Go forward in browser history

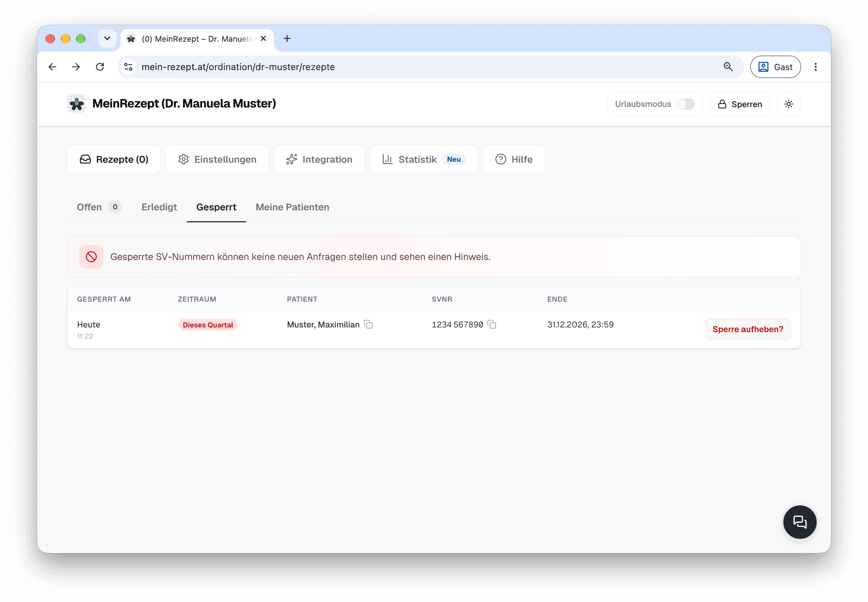[x=76, y=67]
